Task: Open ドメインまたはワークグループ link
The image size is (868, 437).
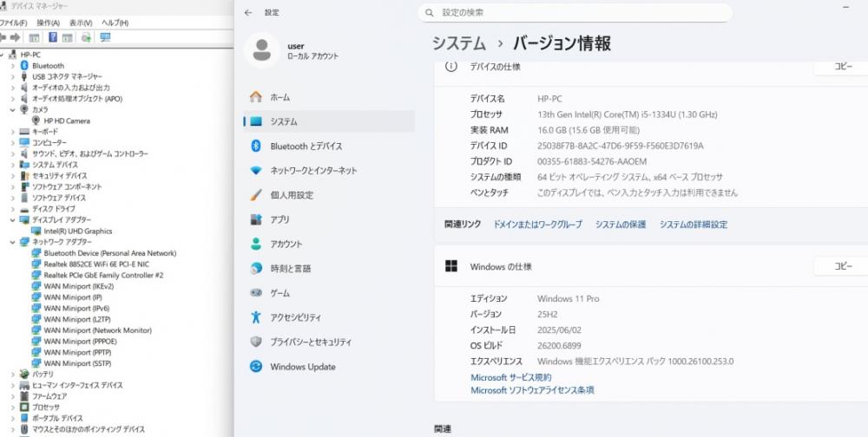Action: point(537,225)
